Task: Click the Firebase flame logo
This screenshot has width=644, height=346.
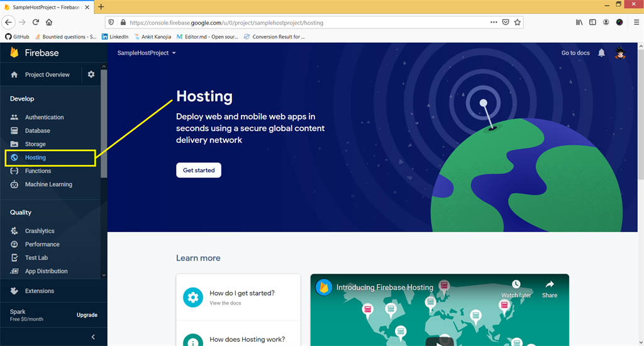Action: 14,52
